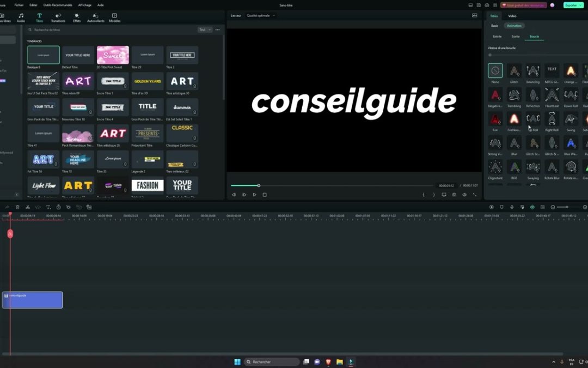Click the preview snapshot image icon at top right
This screenshot has width=588, height=368.
tap(474, 15)
